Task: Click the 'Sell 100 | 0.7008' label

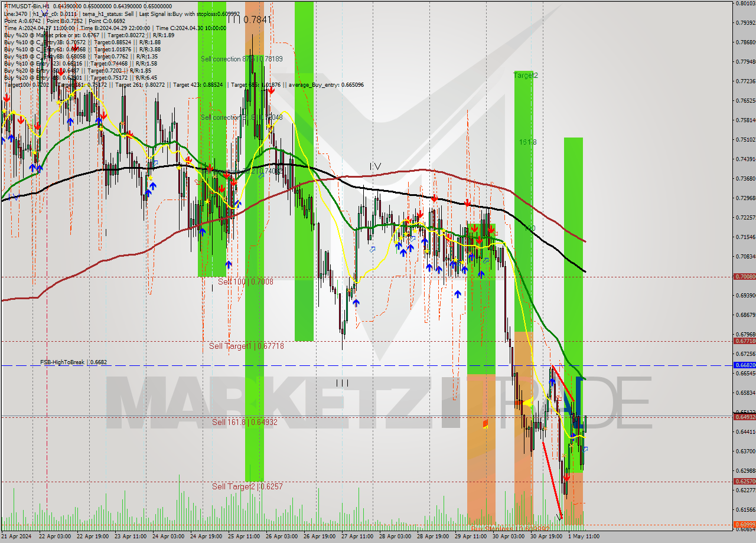Action: coord(246,282)
